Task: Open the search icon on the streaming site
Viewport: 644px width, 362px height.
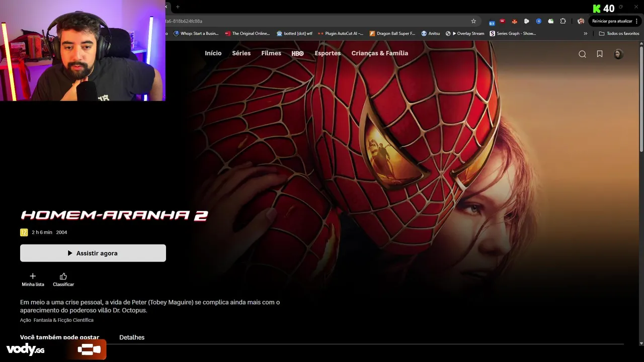Action: [x=582, y=54]
